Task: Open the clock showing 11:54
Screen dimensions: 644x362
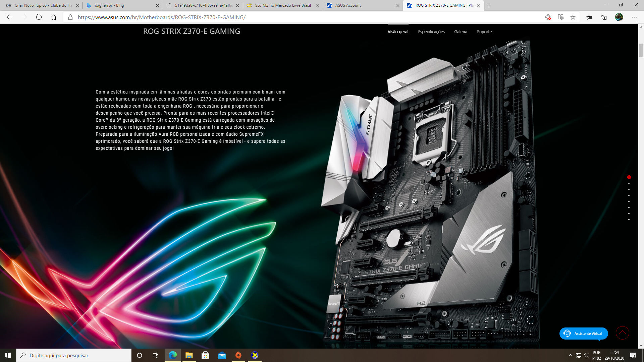Action: [x=614, y=355]
